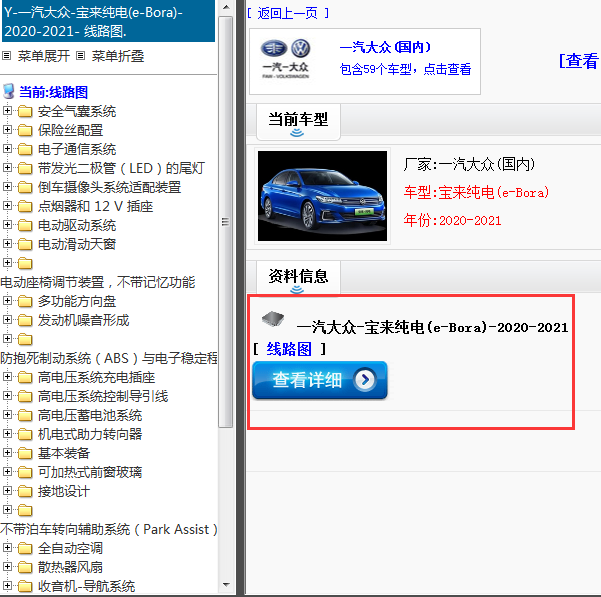The height and width of the screenshot is (597, 601).
Task: Select the 菜单折叠 menu option
Action: (x=118, y=56)
